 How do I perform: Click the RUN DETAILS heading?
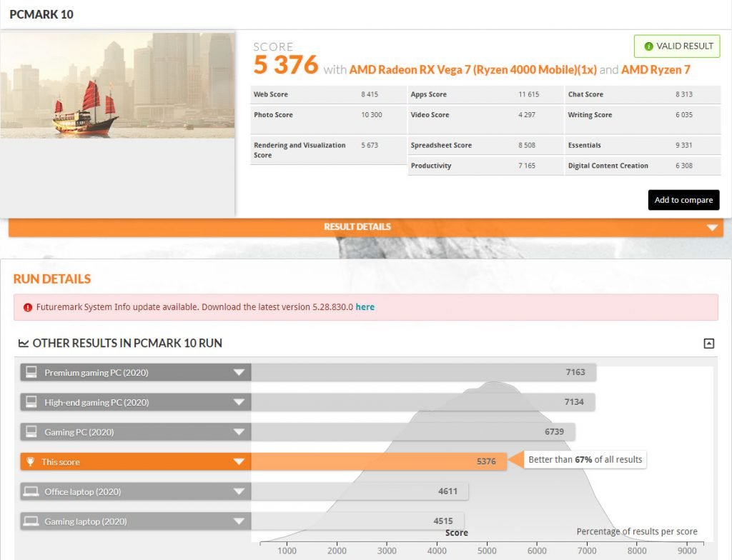tap(51, 279)
